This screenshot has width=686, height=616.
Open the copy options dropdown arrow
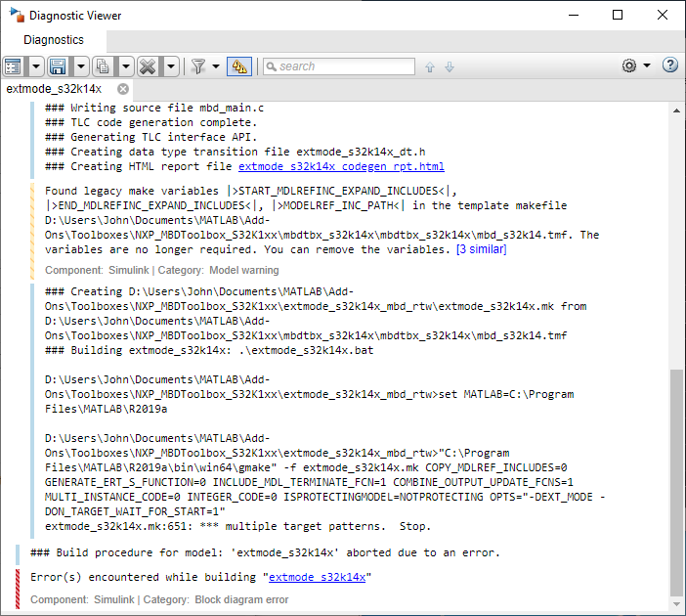126,66
